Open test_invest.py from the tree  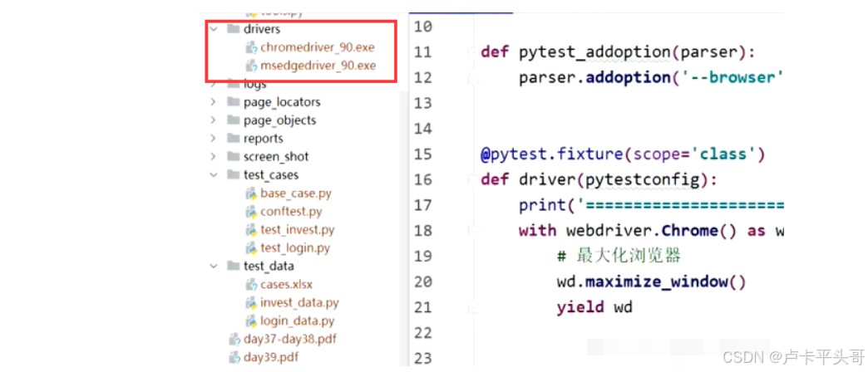pos(298,230)
